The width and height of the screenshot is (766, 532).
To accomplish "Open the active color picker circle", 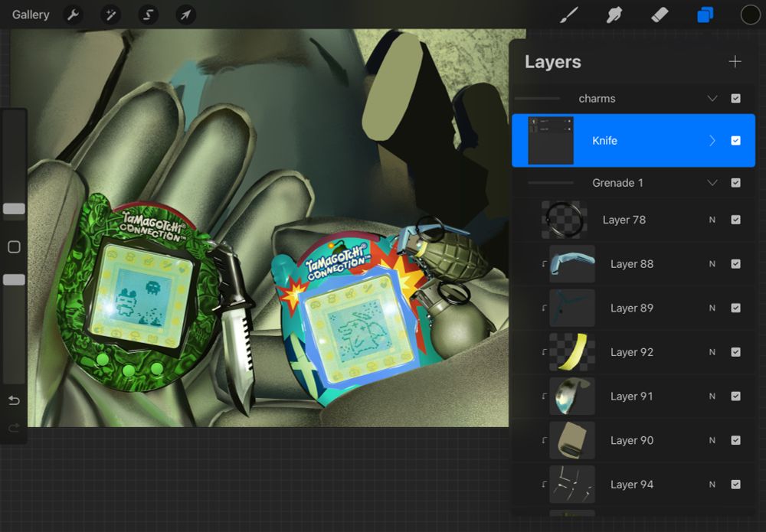I will [x=751, y=15].
